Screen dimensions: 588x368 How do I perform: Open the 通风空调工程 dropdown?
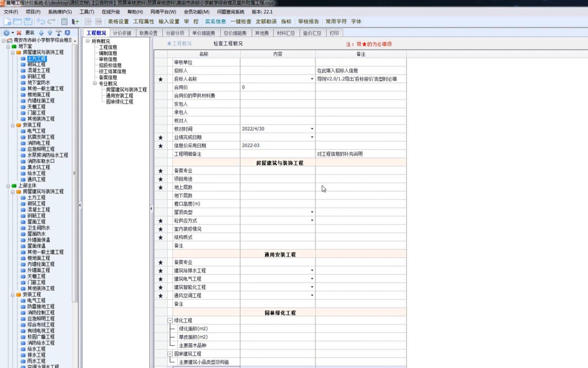(312, 295)
